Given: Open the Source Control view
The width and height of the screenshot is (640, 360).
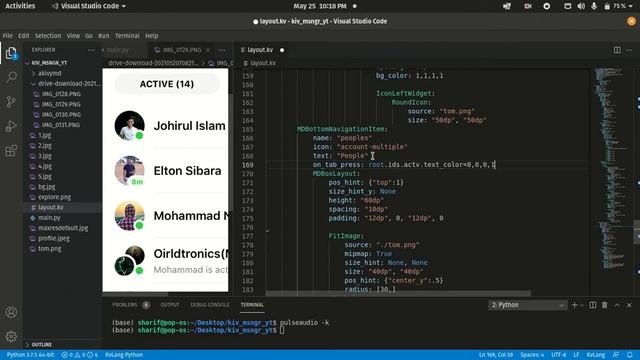Looking at the screenshot, I should click(11, 102).
